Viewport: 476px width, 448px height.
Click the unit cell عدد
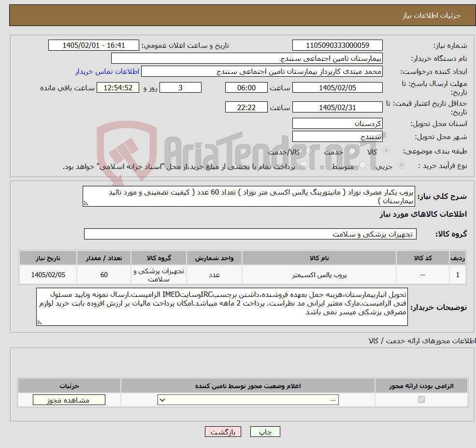click(214, 275)
